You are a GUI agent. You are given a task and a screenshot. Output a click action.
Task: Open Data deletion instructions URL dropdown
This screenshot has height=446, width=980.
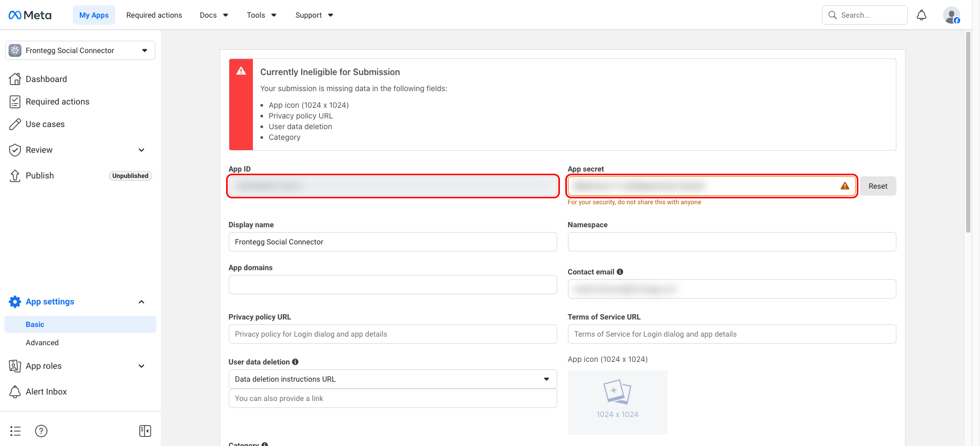click(x=393, y=379)
